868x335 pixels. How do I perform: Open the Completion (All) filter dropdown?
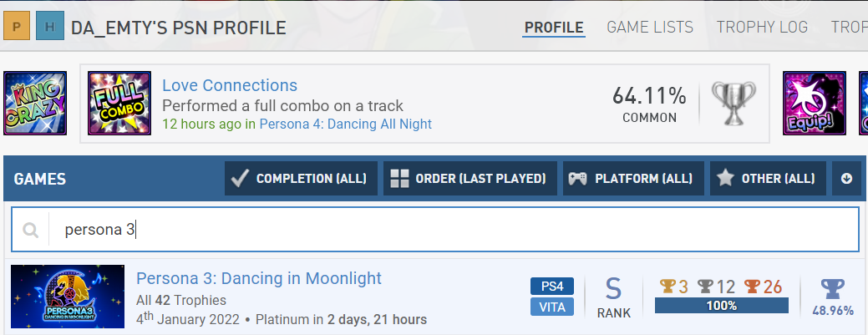tap(301, 179)
